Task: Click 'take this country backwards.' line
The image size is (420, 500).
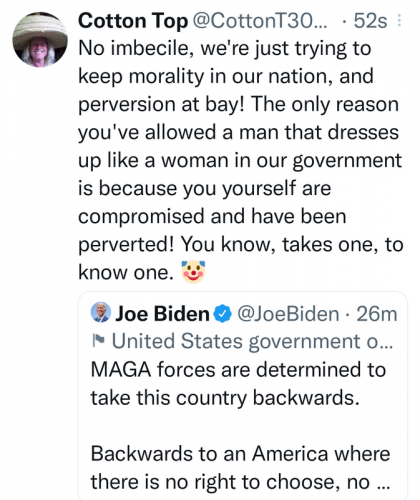Action: pos(225,398)
